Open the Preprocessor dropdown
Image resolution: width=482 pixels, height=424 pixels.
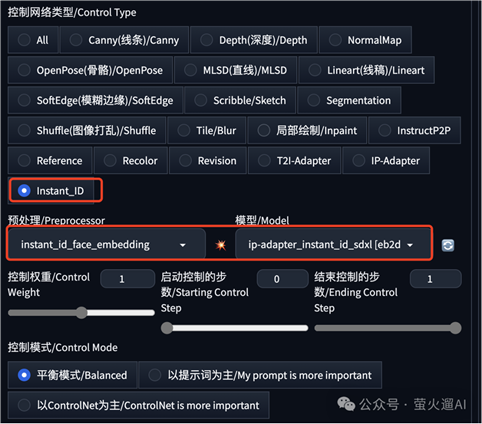tap(107, 245)
